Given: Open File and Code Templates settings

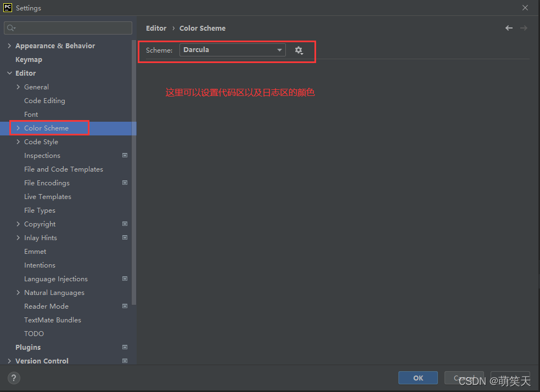Looking at the screenshot, I should tap(64, 169).
